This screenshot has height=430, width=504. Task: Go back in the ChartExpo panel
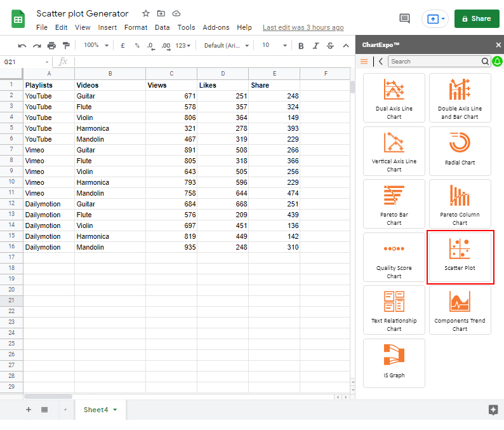381,61
